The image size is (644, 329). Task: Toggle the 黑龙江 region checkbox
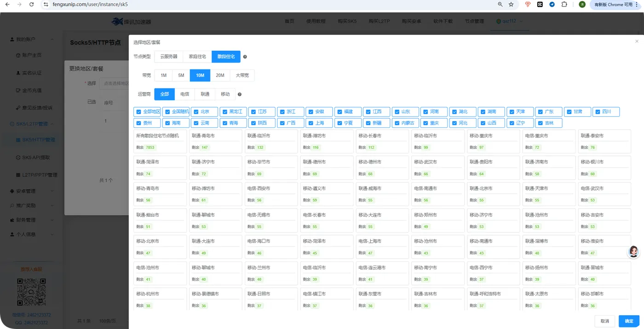pyautogui.click(x=225, y=112)
